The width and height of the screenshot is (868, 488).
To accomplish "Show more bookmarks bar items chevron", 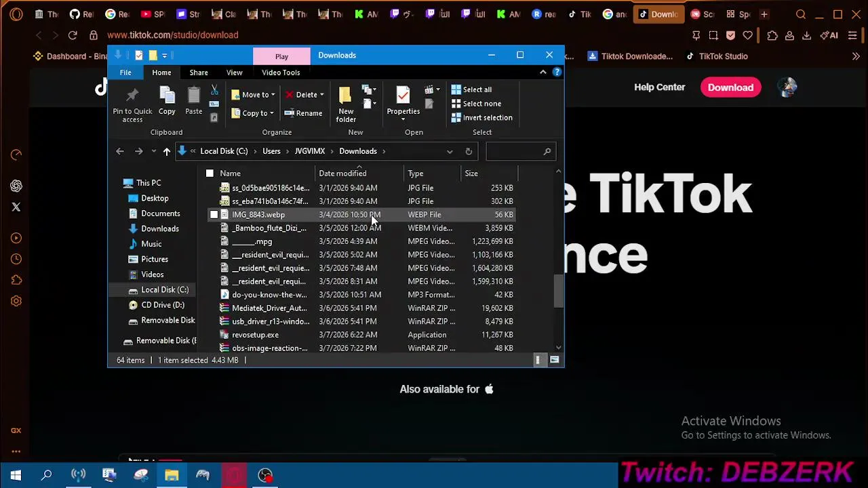I will point(856,56).
